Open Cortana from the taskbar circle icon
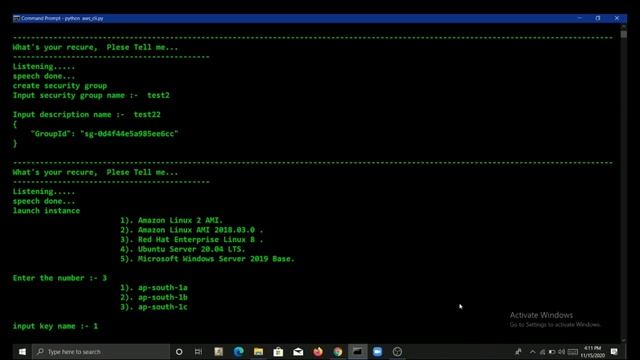Viewport: 640px width, 360px height. coord(179,351)
